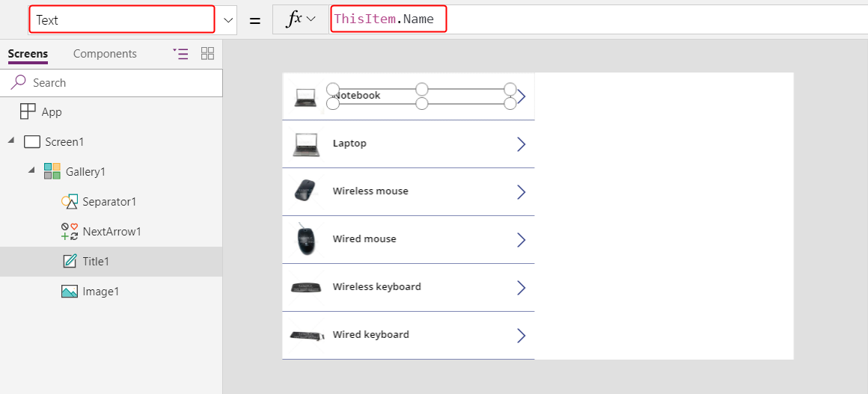Select the Wired keyboard product image

click(306, 335)
